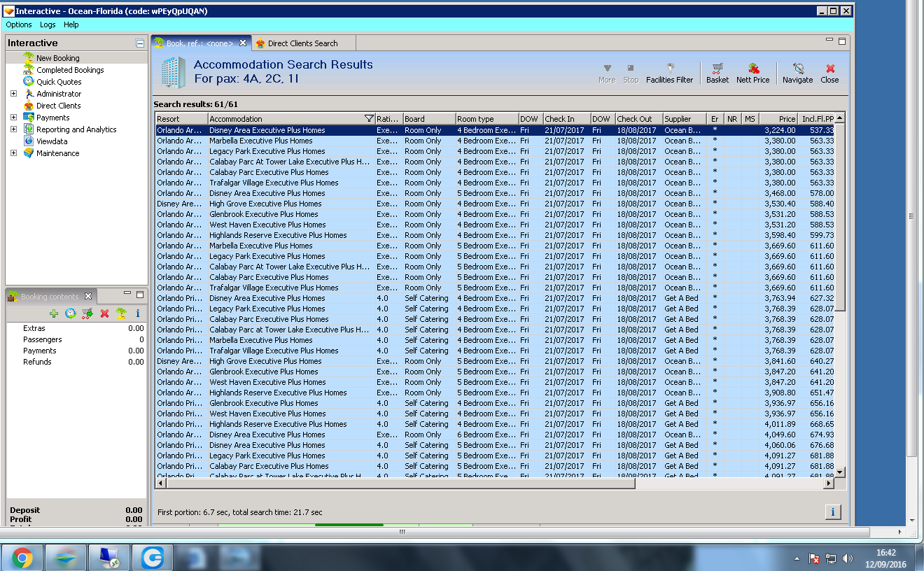Image resolution: width=924 pixels, height=571 pixels.
Task: Click the palm tree icon in Booking contents toolbar
Action: click(x=121, y=313)
